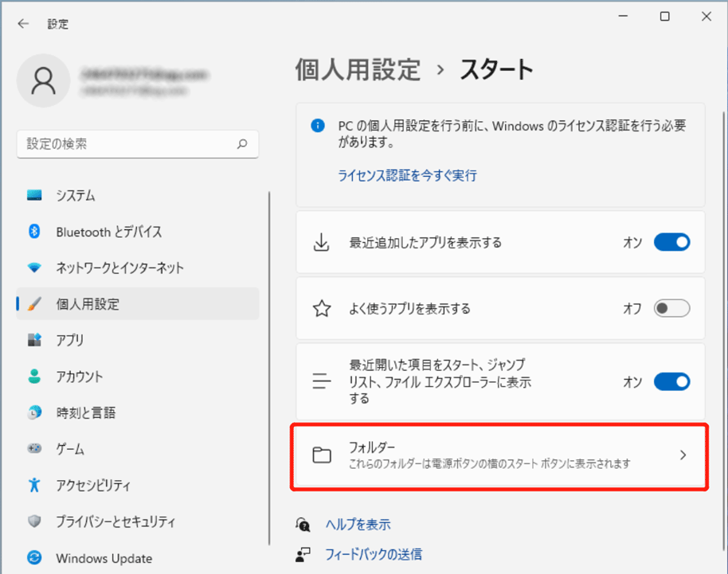The image size is (728, 574).
Task: Open アクセシビリティ settings category
Action: pos(138,485)
